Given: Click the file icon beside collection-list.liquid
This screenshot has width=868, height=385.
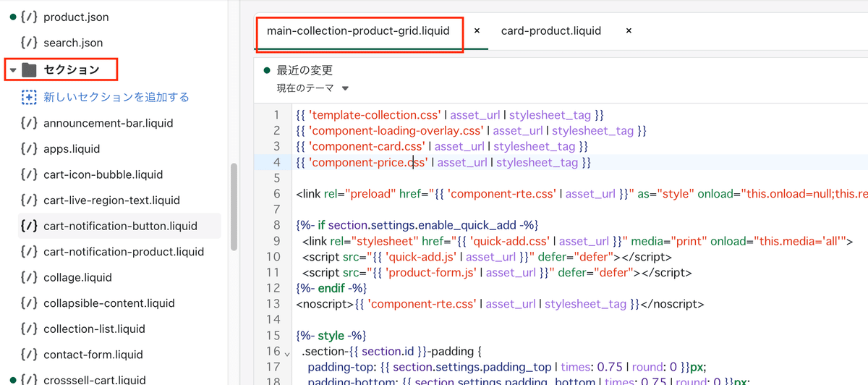Looking at the screenshot, I should pos(29,329).
